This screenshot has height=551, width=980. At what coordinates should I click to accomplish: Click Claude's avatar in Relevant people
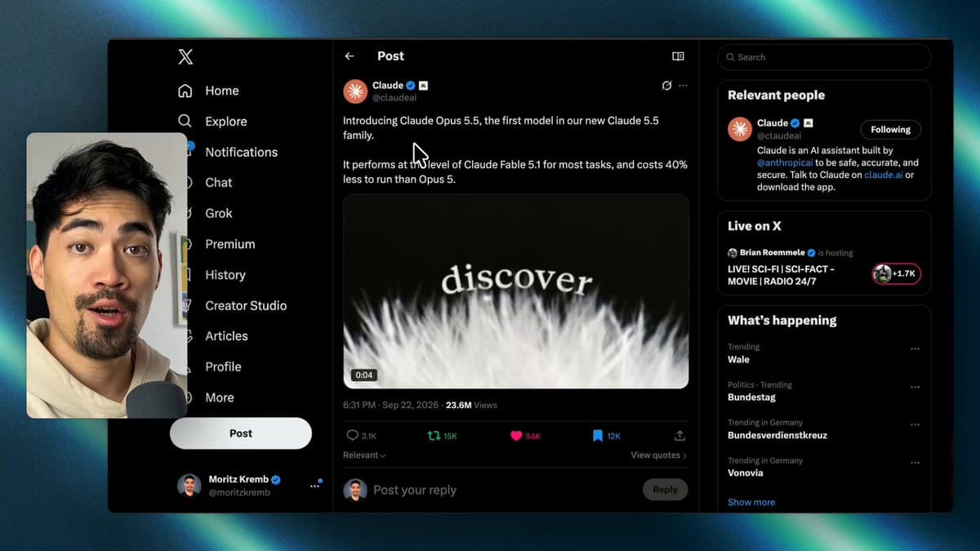[740, 129]
